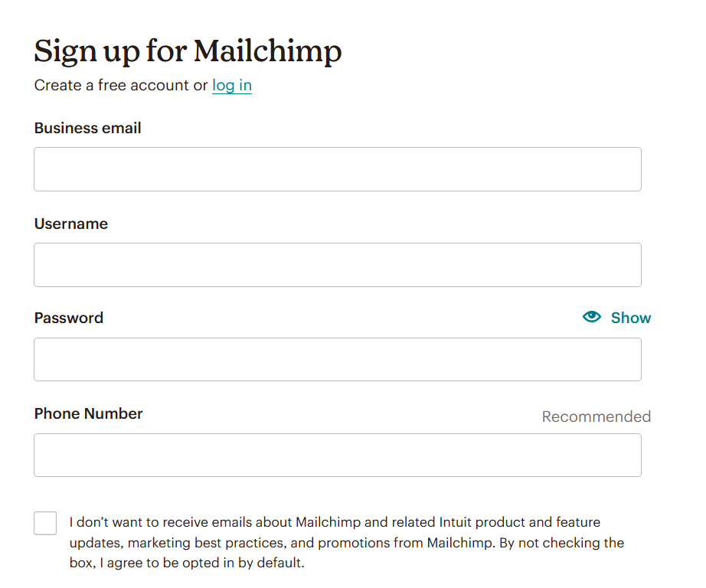Screen dimensions: 706x588
Task: Click the Business email label
Action: [88, 129]
